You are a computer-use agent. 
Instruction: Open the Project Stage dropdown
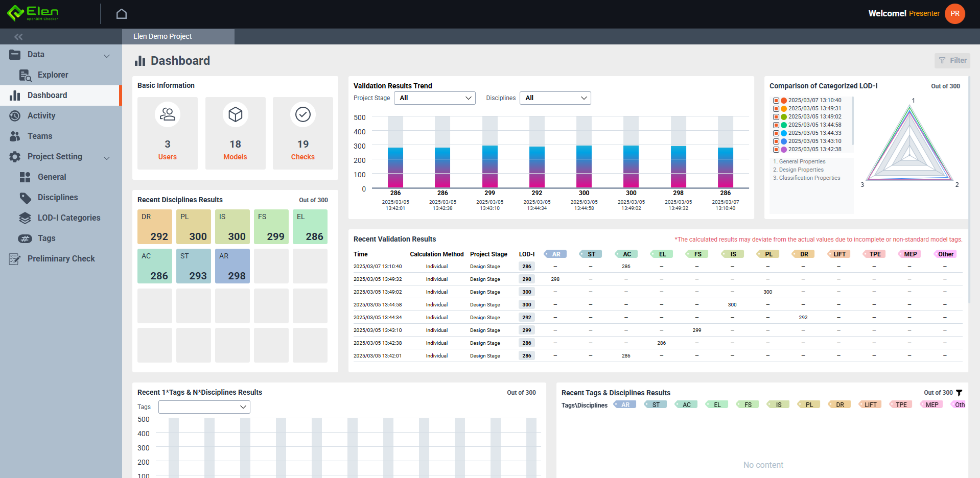[x=434, y=98]
